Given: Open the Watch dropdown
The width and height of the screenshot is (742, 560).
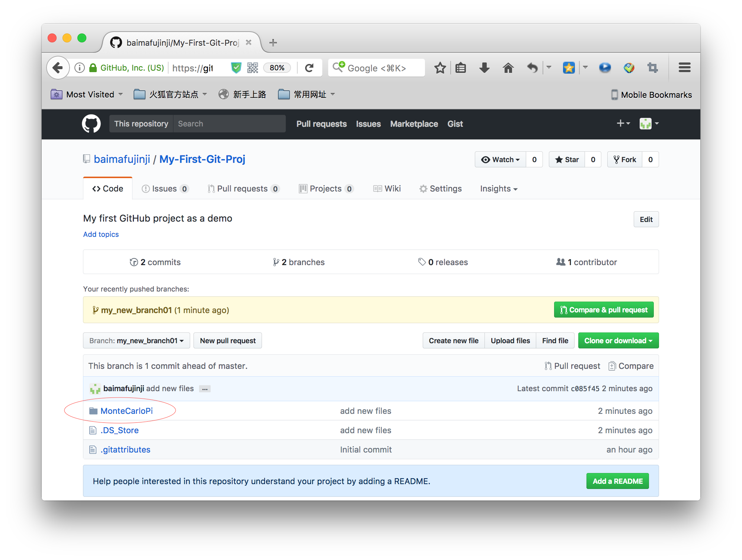Looking at the screenshot, I should click(500, 160).
